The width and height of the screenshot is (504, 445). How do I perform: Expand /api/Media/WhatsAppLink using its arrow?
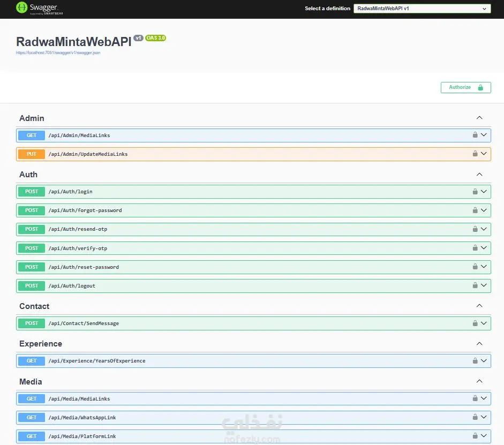click(484, 417)
